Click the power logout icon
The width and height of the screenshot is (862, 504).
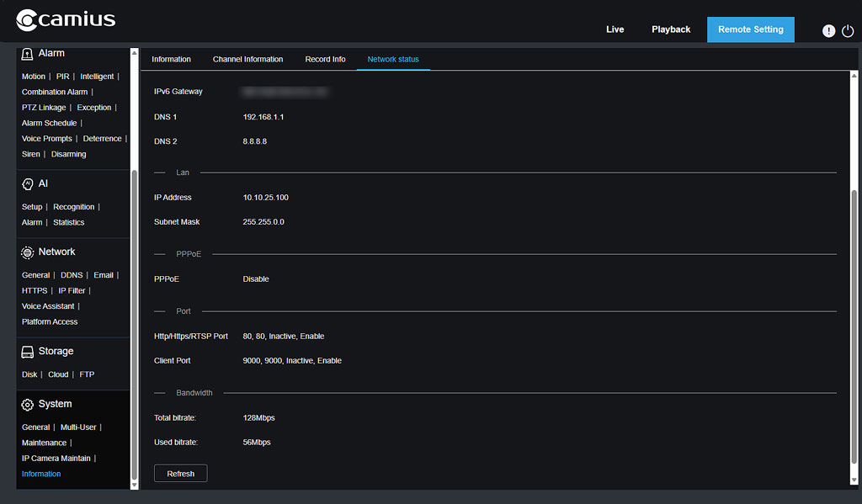click(x=849, y=30)
